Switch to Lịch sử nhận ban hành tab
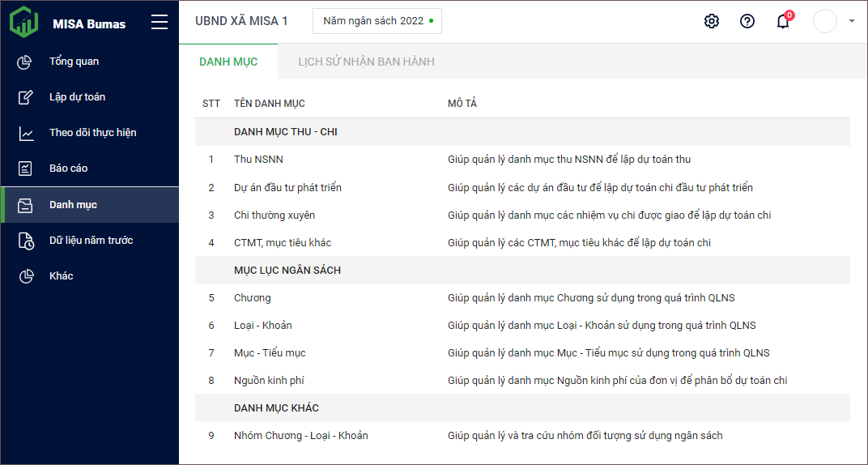Image resolution: width=868 pixels, height=465 pixels. pos(366,62)
